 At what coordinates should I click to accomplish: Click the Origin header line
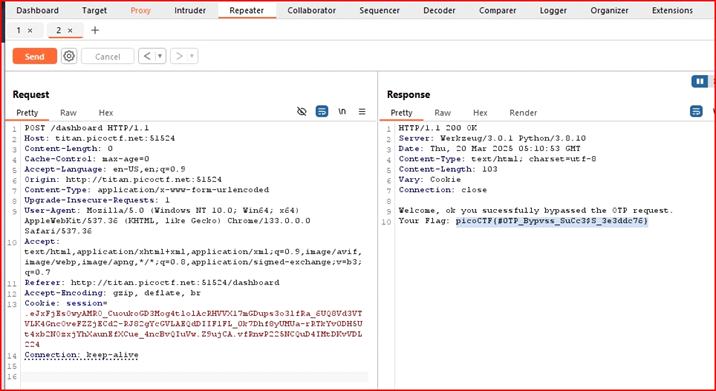(123, 180)
